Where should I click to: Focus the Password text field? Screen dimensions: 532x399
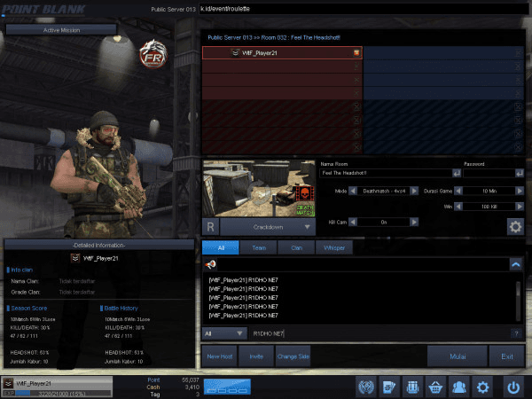pos(489,173)
